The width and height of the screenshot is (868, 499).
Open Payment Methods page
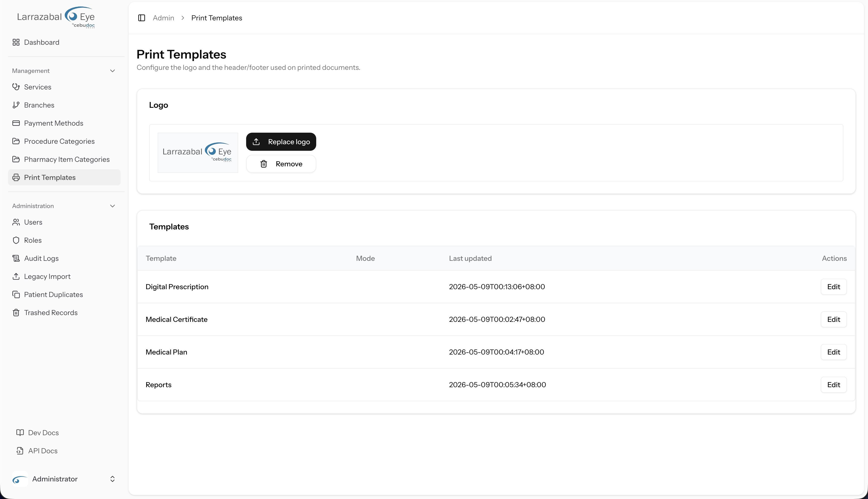(x=64, y=123)
